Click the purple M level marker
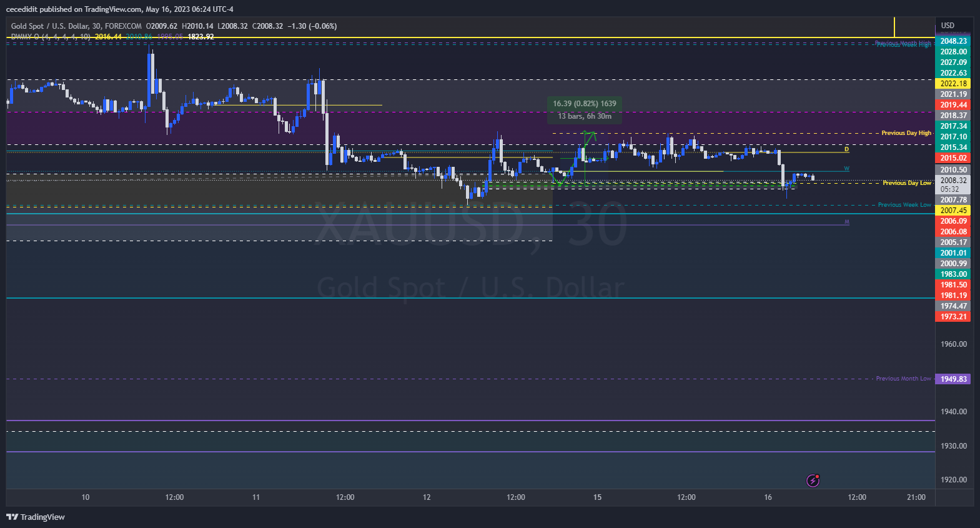Image resolution: width=980 pixels, height=528 pixels. pyautogui.click(x=847, y=222)
